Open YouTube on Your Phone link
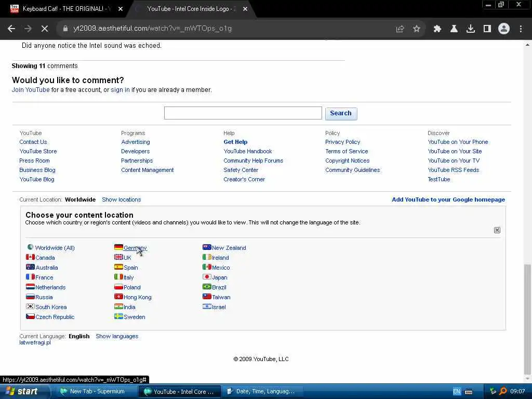 click(x=458, y=142)
